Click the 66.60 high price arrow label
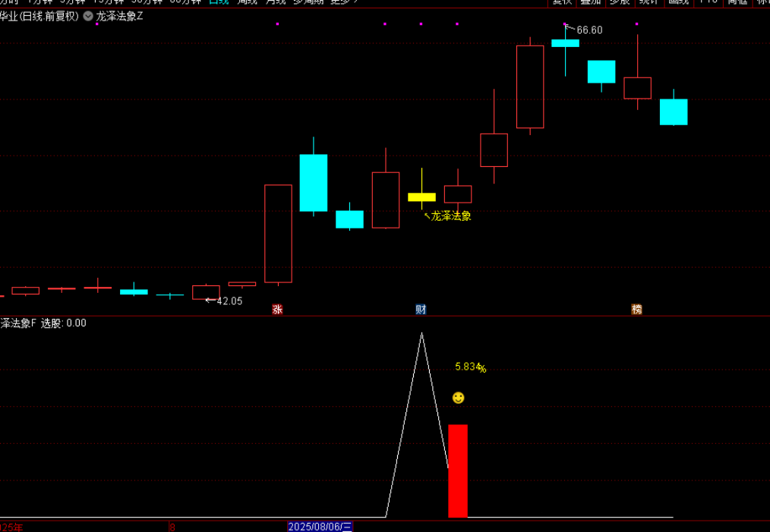The width and height of the screenshot is (770, 532). point(588,30)
